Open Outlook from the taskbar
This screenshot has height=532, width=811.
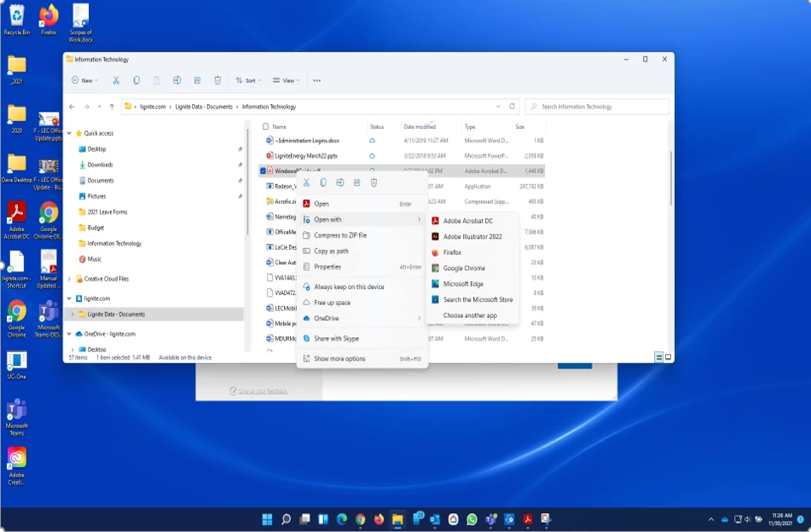tap(434, 519)
